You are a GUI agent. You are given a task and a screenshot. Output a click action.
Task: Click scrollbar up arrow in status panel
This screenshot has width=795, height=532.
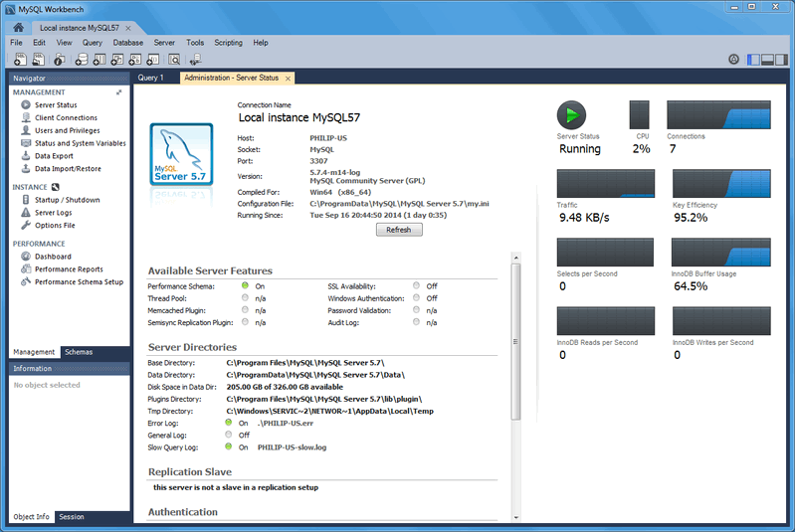pyautogui.click(x=515, y=258)
